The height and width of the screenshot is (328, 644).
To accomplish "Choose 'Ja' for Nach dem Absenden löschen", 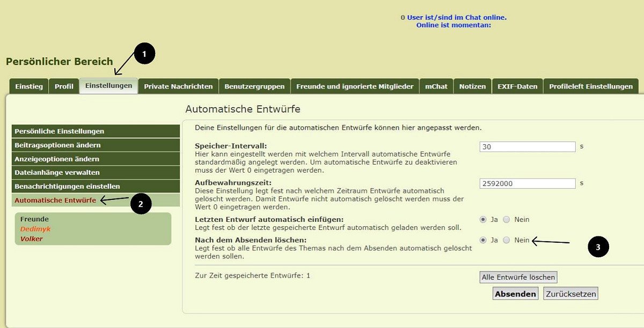I will point(483,240).
